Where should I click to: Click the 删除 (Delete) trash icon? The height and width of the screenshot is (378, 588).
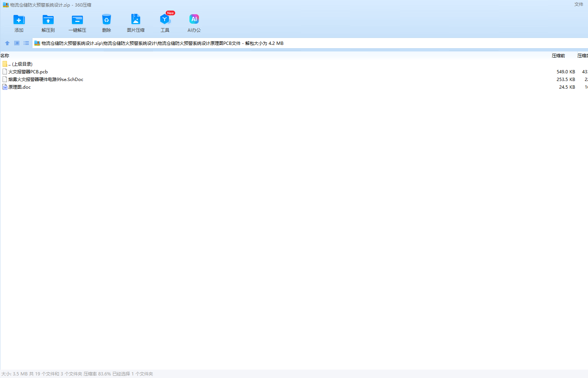(x=106, y=20)
